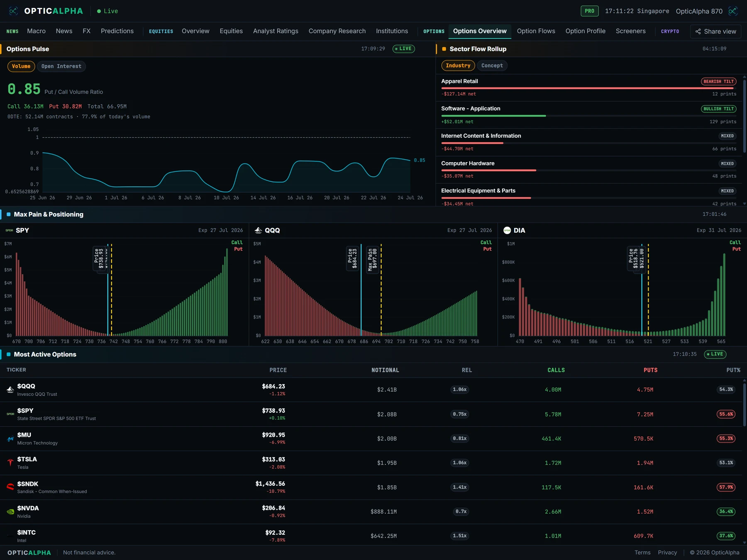
Task: Open the Company Research tab
Action: click(337, 31)
